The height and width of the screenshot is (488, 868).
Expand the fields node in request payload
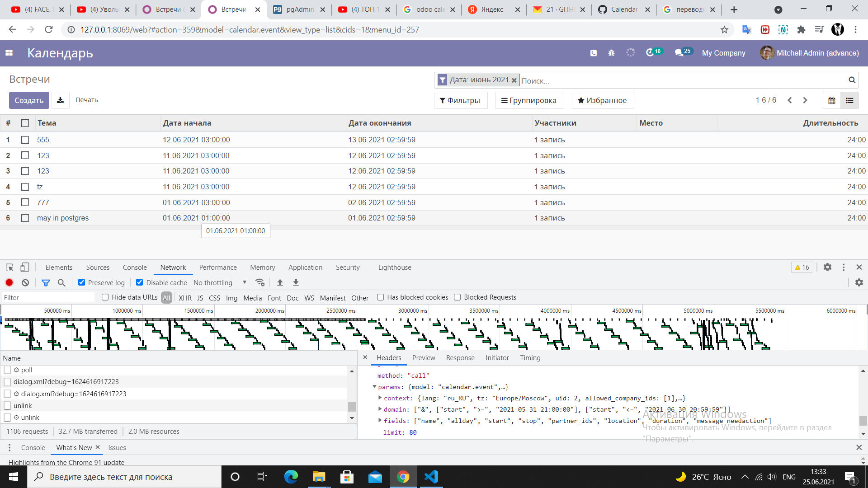pos(380,420)
